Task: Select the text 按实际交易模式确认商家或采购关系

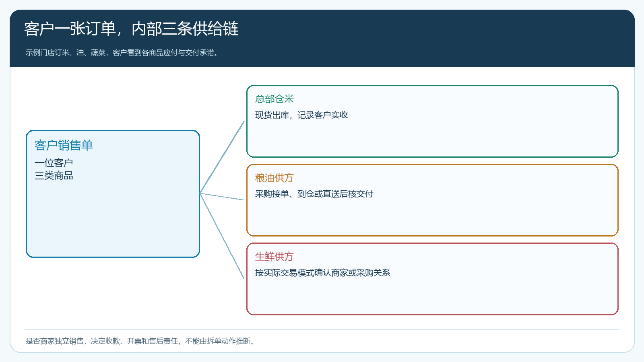Action: [x=323, y=273]
